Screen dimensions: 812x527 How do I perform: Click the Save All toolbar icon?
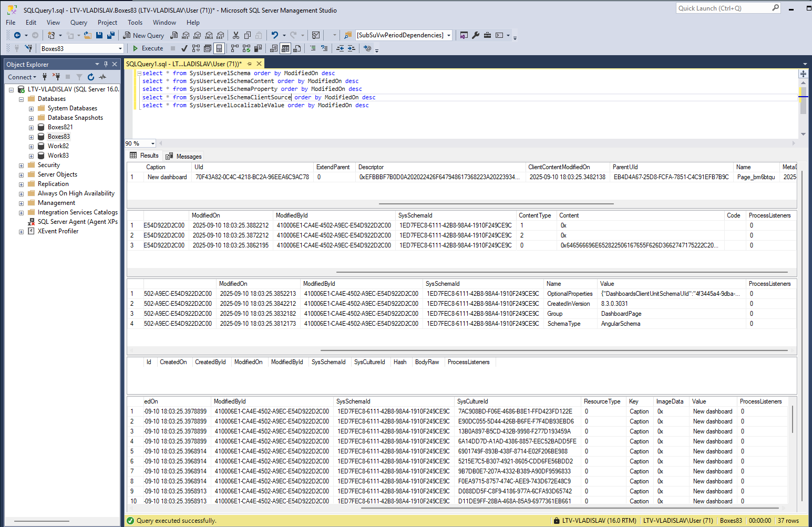click(x=111, y=35)
